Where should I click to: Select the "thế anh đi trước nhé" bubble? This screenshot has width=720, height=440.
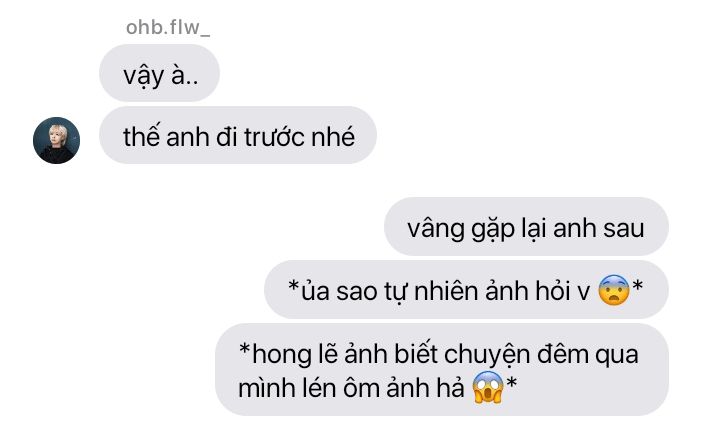point(238,135)
